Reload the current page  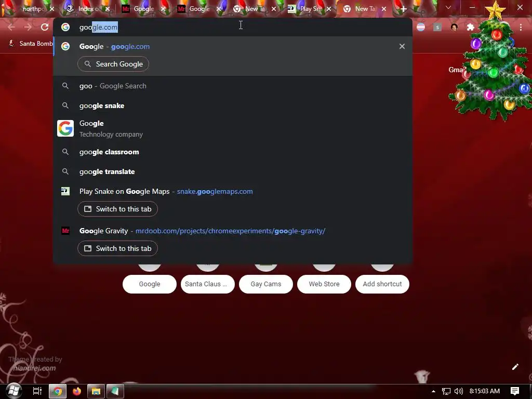(x=45, y=27)
